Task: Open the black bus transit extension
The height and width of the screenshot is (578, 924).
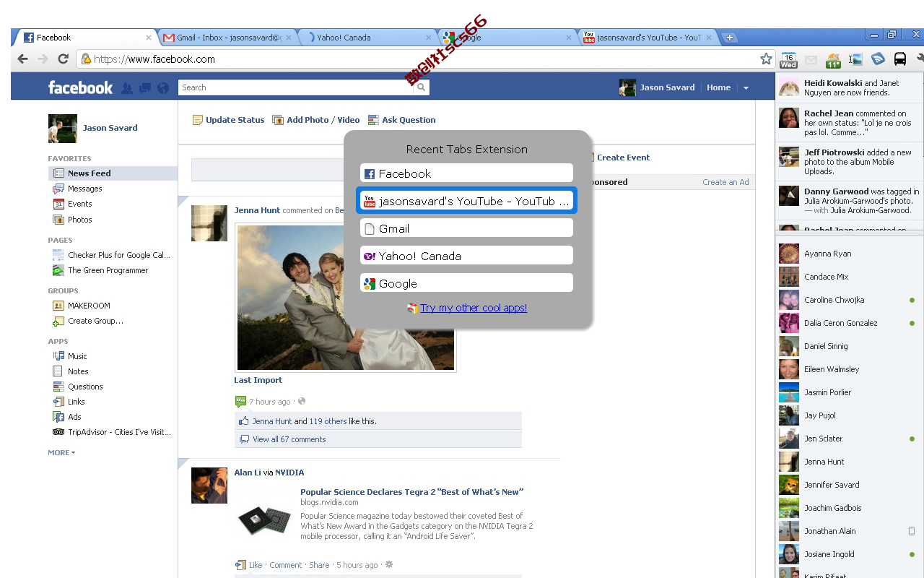Action: [900, 59]
